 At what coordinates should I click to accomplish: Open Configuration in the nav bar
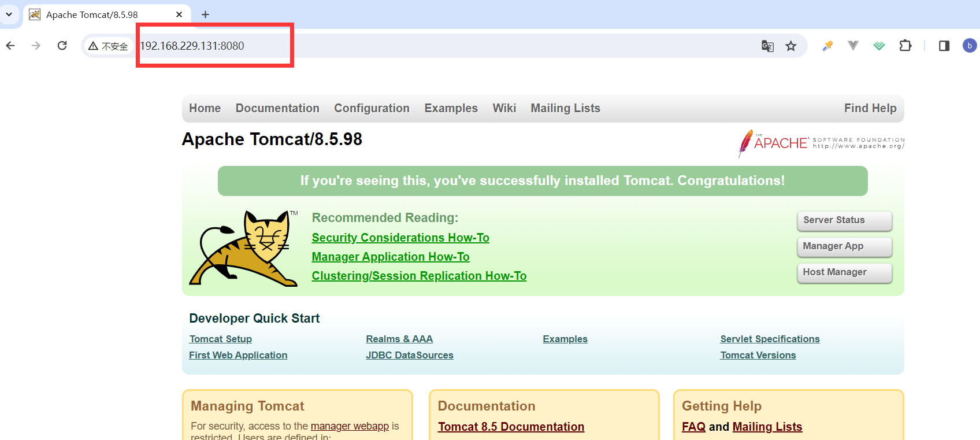[372, 108]
